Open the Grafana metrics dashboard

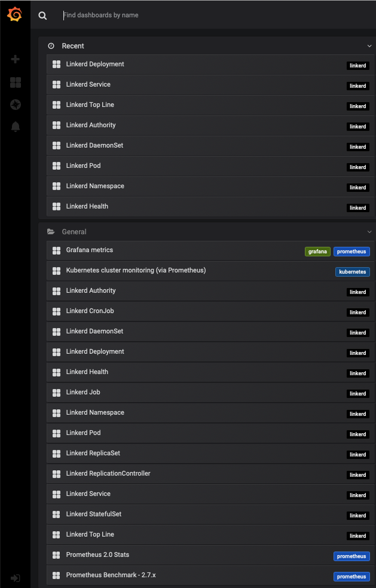point(210,250)
